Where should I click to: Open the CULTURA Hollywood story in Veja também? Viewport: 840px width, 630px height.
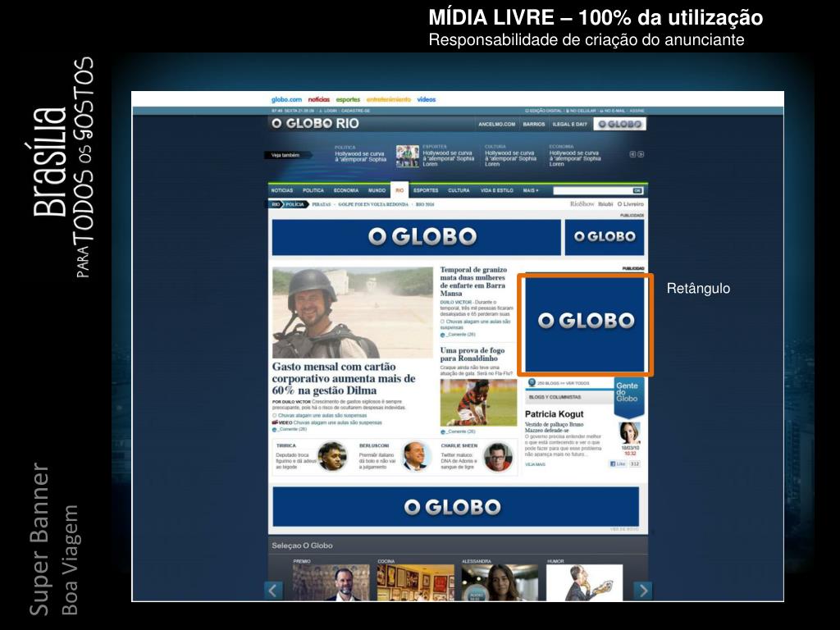tap(510, 158)
